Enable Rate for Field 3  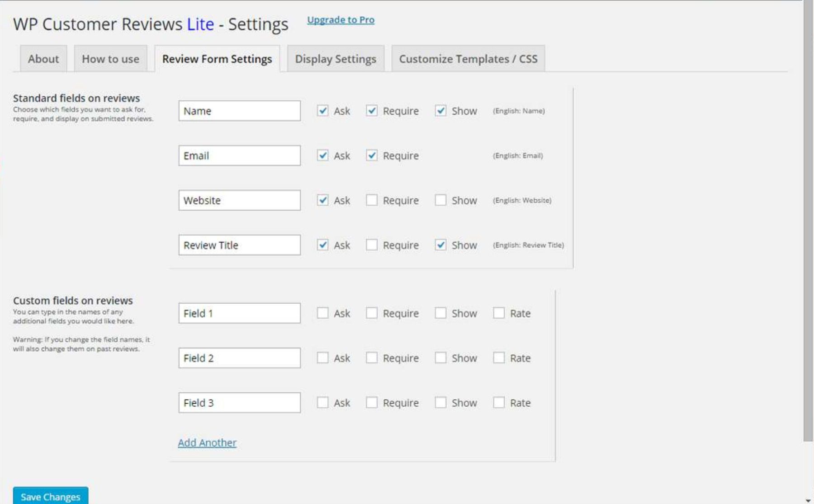(x=499, y=402)
